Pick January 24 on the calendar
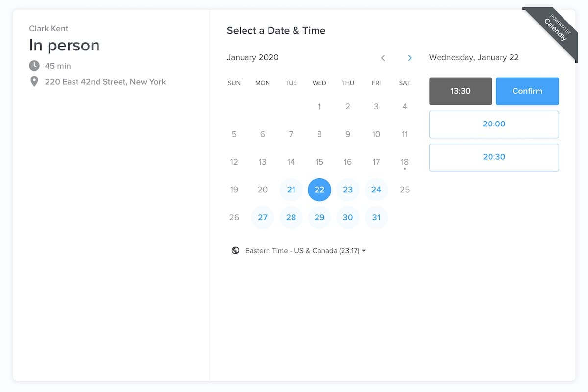 [x=376, y=190]
